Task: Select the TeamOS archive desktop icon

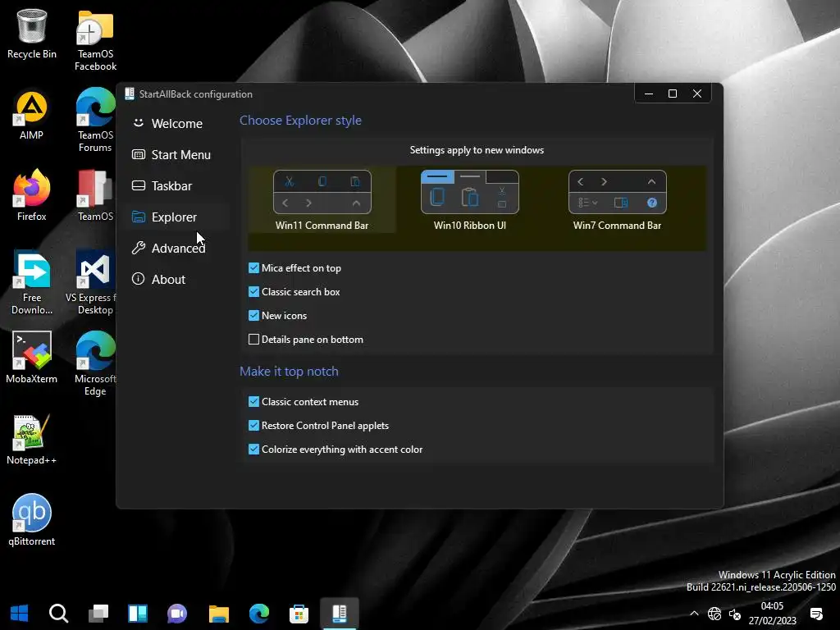Action: point(95,196)
